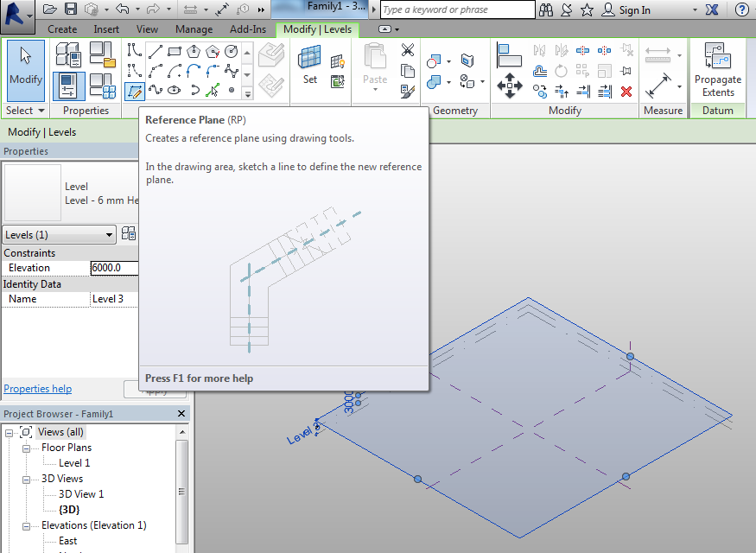The image size is (756, 553).
Task: Click Sign In in the title bar
Action: pos(634,10)
